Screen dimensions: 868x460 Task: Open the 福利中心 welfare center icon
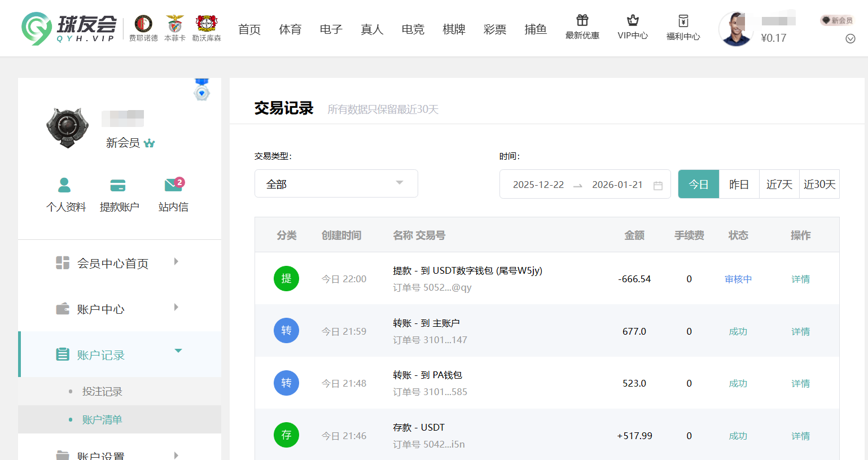683,27
